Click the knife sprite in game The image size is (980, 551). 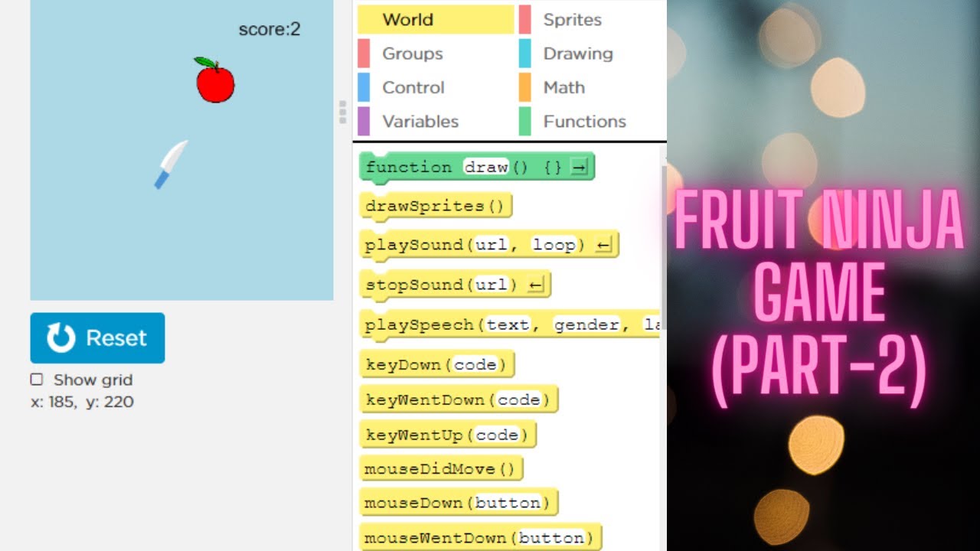click(171, 165)
